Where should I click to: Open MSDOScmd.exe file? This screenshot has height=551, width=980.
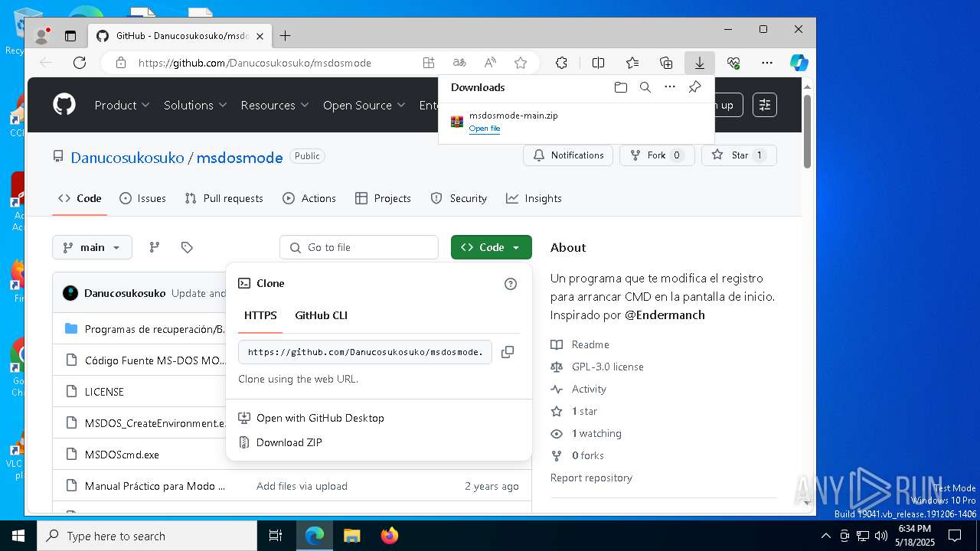point(122,455)
